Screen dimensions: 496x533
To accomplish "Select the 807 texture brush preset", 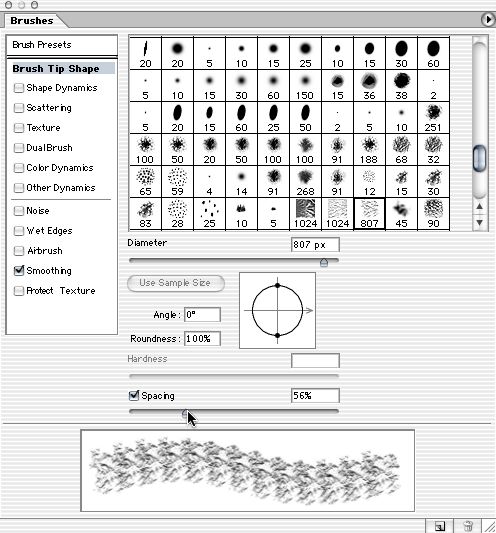I will [370, 214].
